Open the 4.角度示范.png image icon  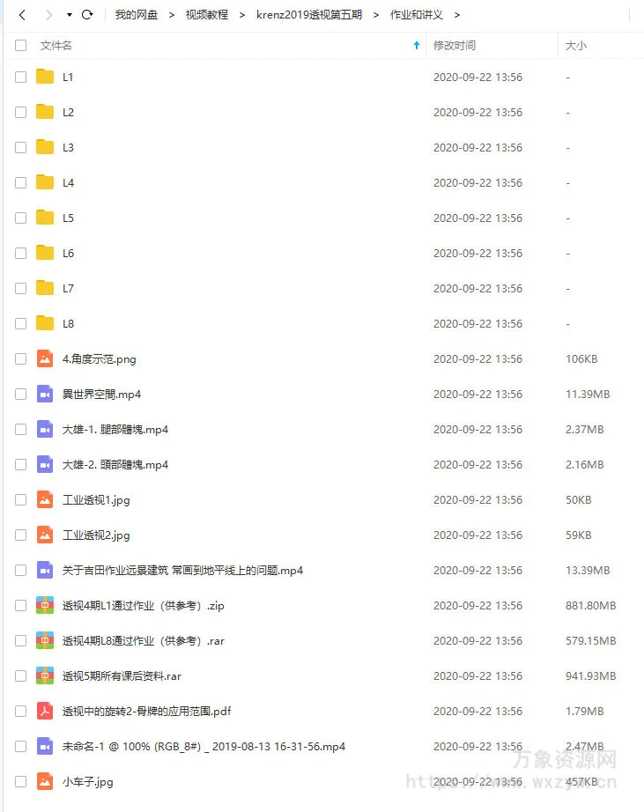(45, 358)
